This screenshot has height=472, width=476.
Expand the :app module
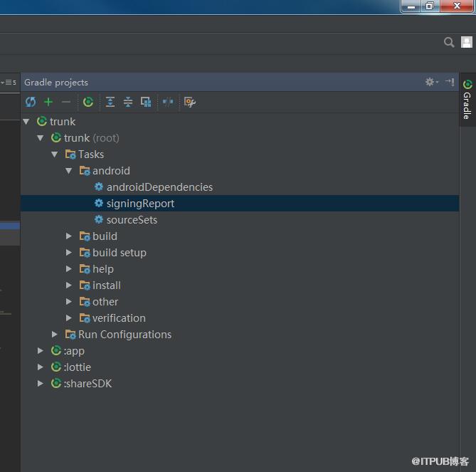coord(41,351)
